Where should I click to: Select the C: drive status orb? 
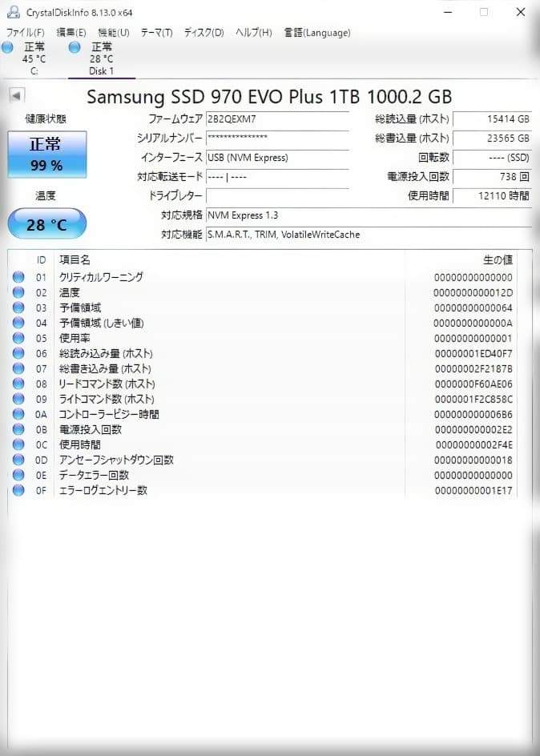pos(7,47)
